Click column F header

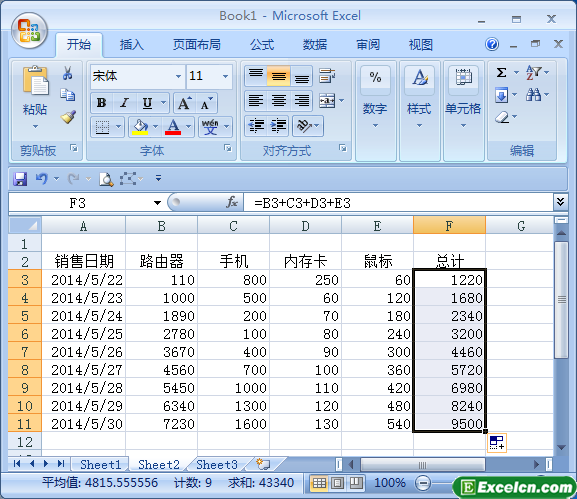pos(449,226)
